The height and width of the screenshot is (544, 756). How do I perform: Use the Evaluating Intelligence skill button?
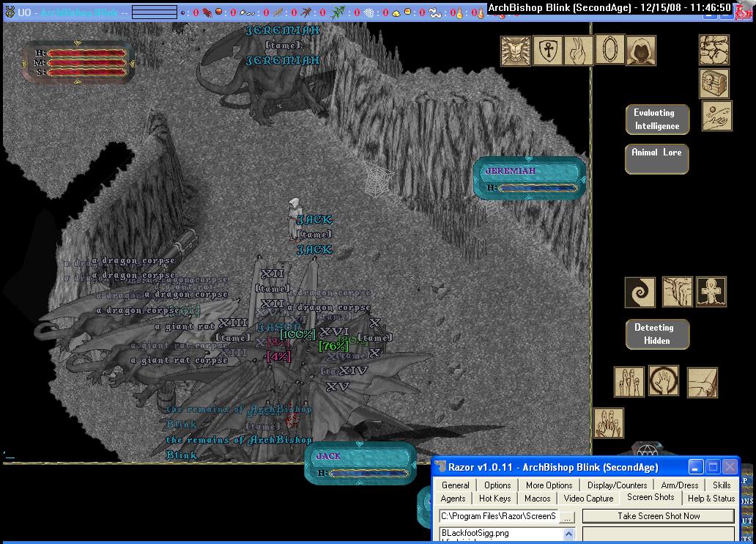[656, 120]
